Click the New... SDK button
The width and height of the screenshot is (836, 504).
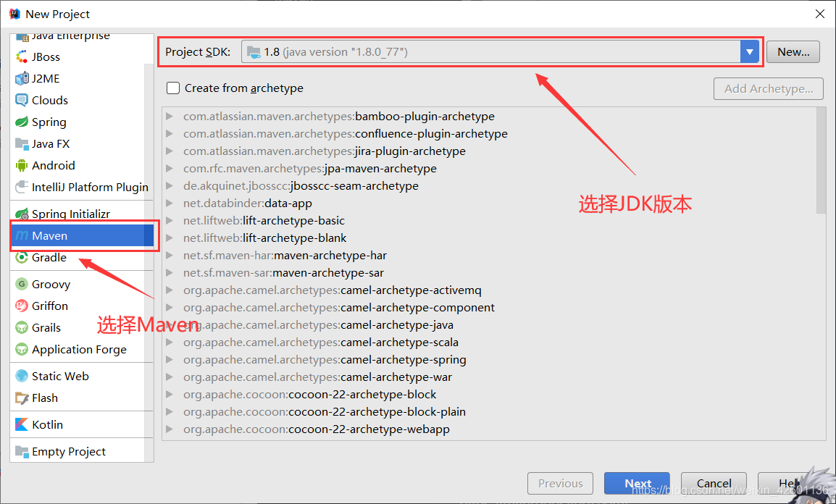click(x=793, y=51)
